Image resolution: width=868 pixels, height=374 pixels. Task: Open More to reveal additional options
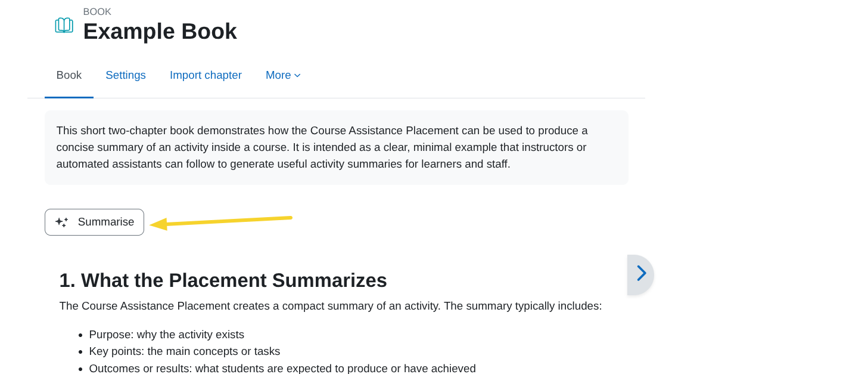coord(283,75)
